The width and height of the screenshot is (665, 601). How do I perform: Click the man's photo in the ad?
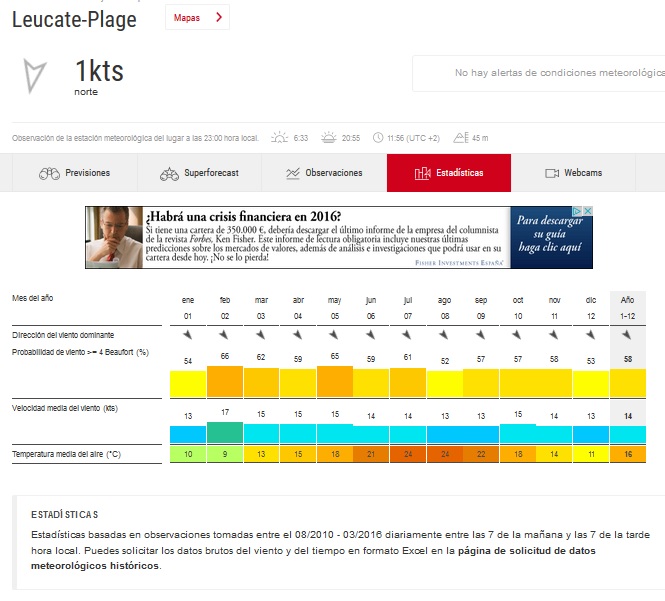[114, 237]
